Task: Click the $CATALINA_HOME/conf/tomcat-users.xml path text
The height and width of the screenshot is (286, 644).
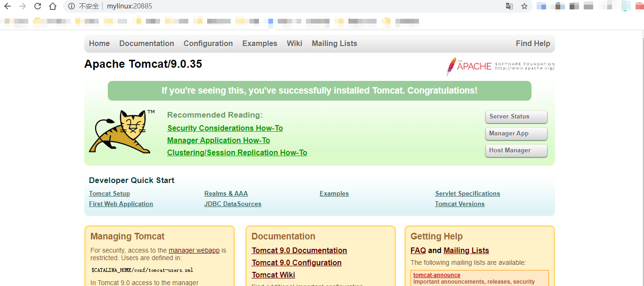Action: [142, 270]
